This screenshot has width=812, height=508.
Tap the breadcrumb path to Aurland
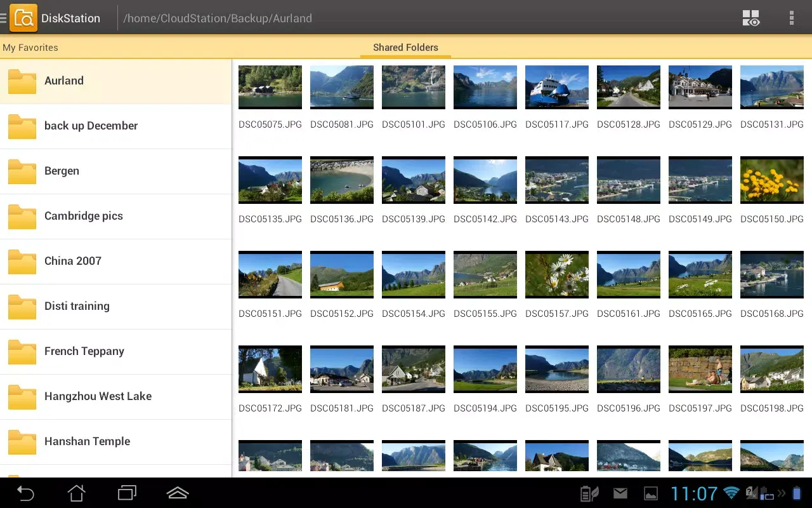[x=218, y=18]
